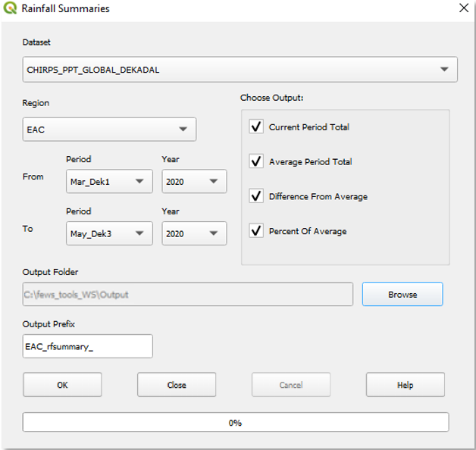Expand the To Year dropdown
The width and height of the screenshot is (476, 450).
(x=194, y=233)
